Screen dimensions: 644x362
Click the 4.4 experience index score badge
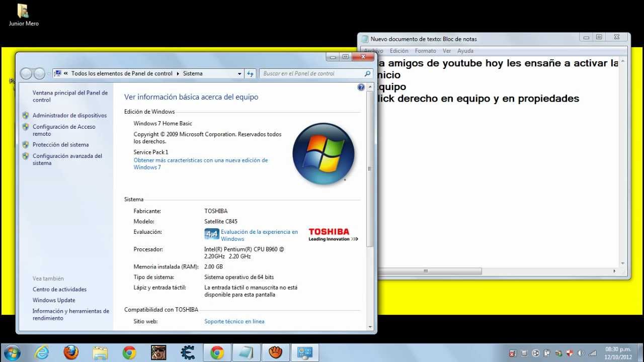[x=212, y=234]
